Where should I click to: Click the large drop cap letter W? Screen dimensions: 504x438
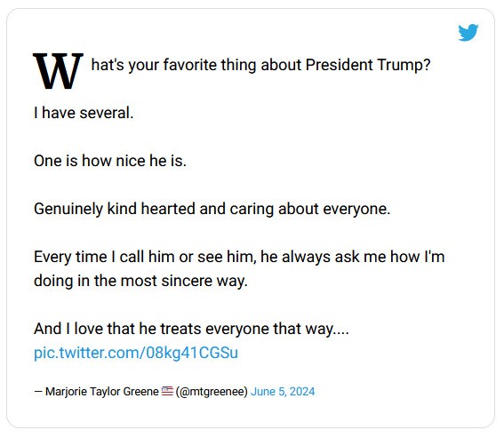tap(58, 71)
